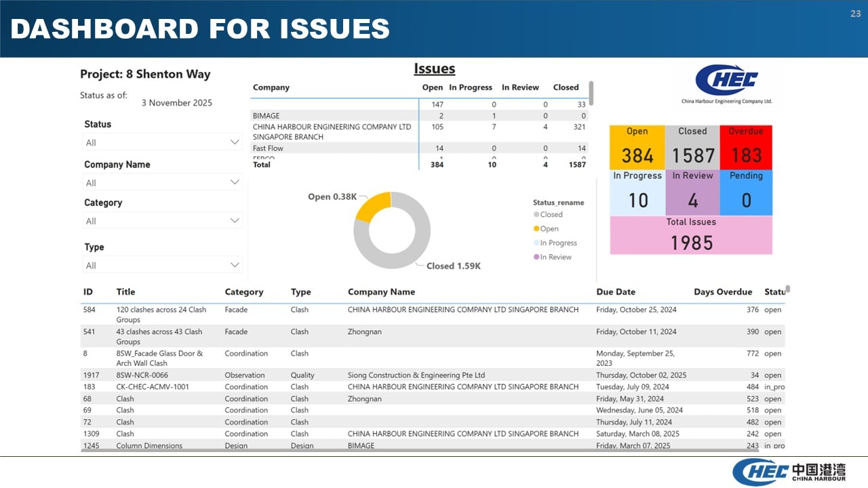Click the 'Open 0.38K' chart label
The width and height of the screenshot is (868, 488).
pos(332,197)
